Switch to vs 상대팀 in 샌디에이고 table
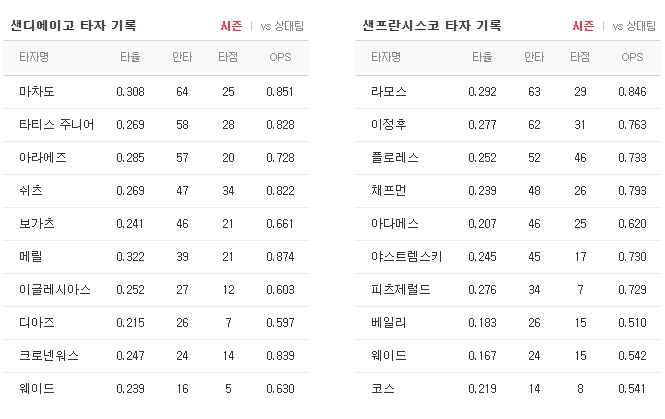The width and height of the screenshot is (665, 419). 282,26
